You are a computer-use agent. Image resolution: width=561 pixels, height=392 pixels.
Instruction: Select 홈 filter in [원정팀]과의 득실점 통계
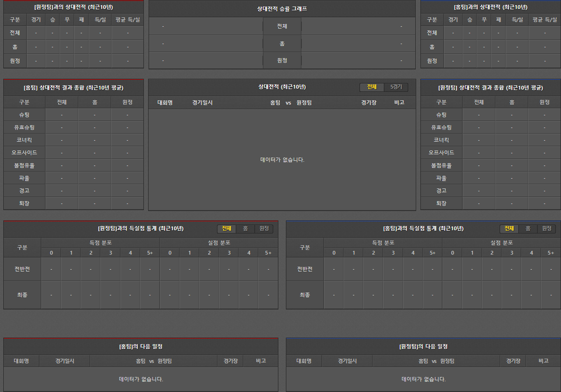pyautogui.click(x=245, y=228)
